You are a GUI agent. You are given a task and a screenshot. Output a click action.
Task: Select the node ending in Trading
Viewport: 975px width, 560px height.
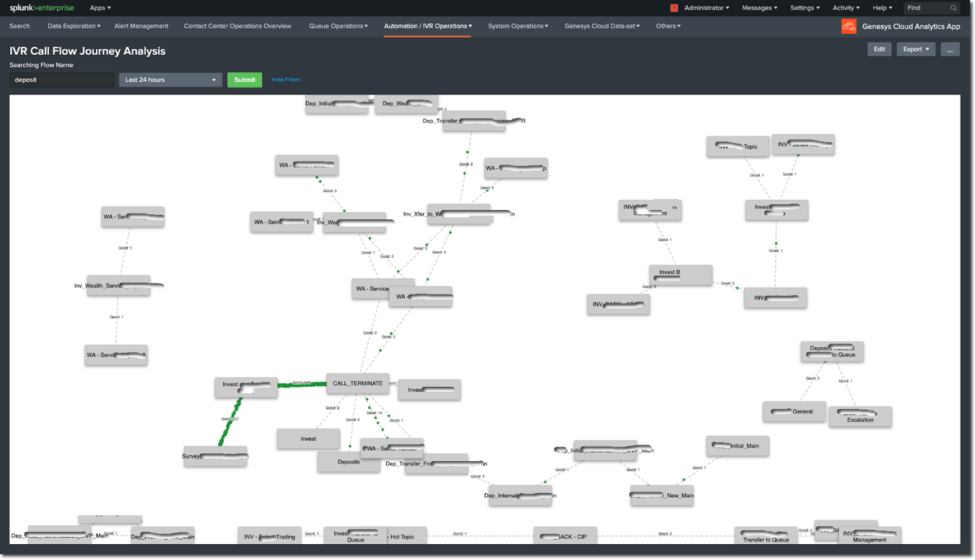(269, 536)
